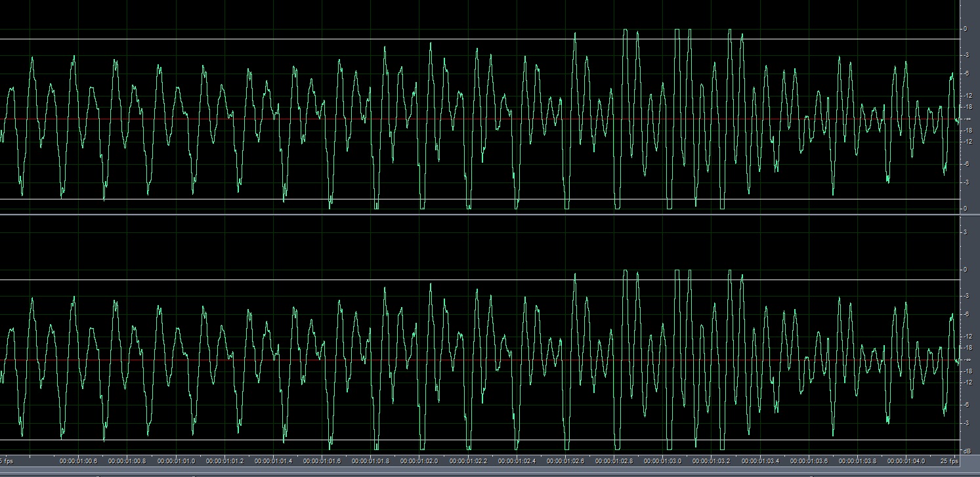
Task: Click the 00:00:01:02.4 ruler mark
Action: (517, 461)
